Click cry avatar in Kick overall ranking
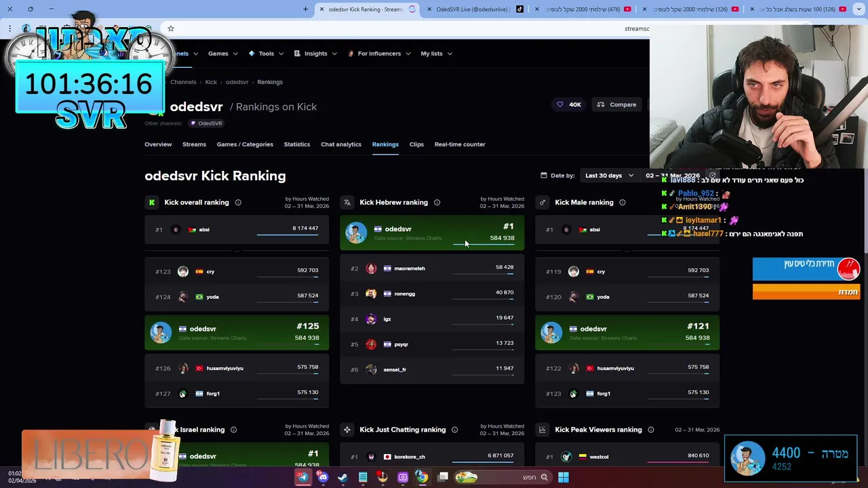868x488 pixels. (183, 272)
